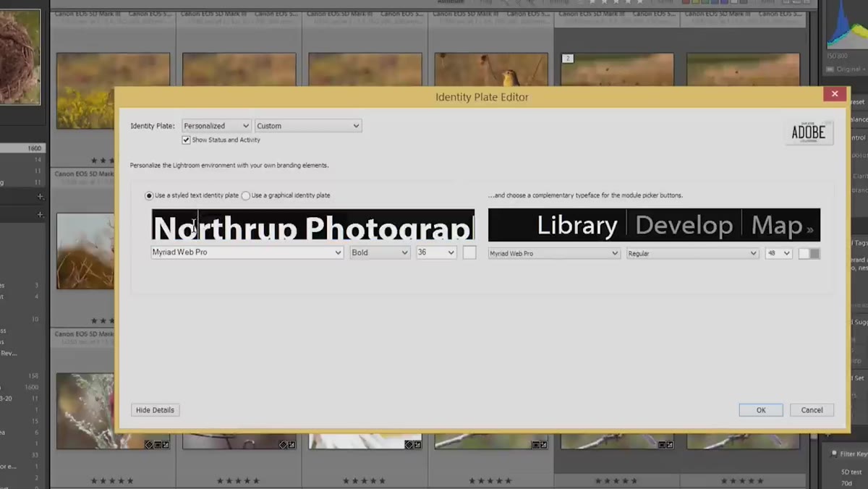Click develop adjustments badge on second bottom-row thumbnail
The width and height of the screenshot is (868, 489).
click(x=292, y=445)
